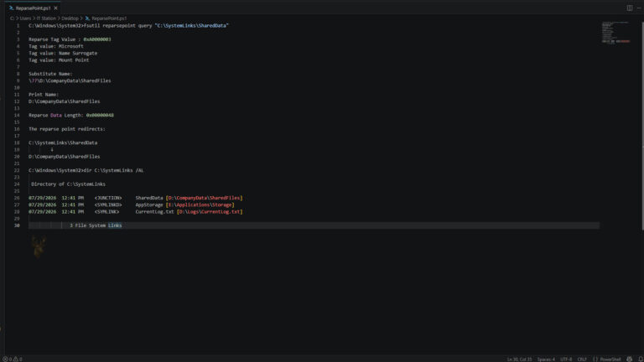This screenshot has width=644, height=362.
Task: Click the AppStorage link name
Action: click(149, 204)
